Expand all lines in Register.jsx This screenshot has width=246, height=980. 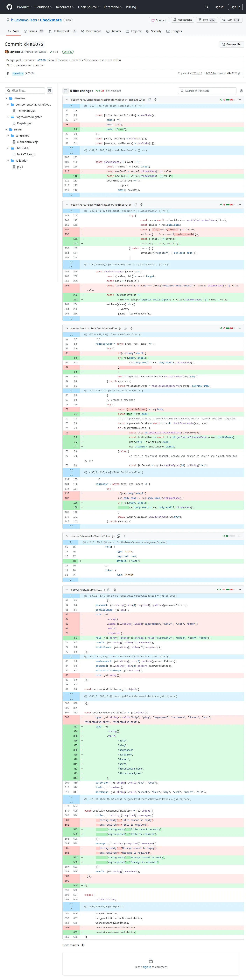click(x=141, y=205)
